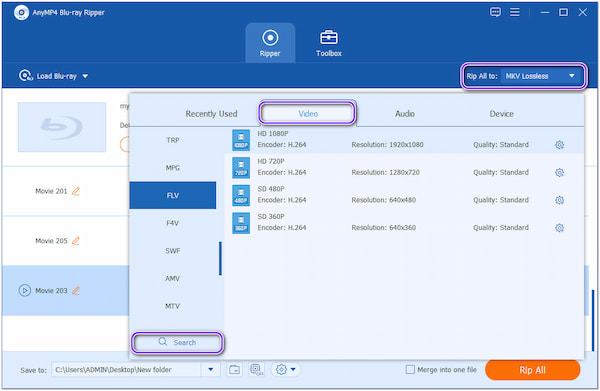Open the feedback chat icon

click(x=495, y=12)
